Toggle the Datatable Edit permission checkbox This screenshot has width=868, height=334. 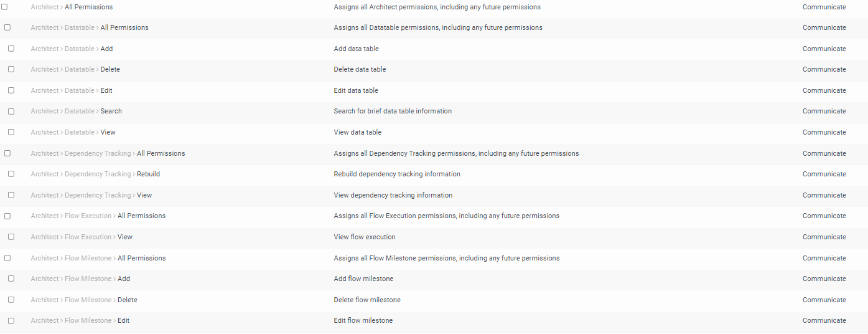pos(11,90)
